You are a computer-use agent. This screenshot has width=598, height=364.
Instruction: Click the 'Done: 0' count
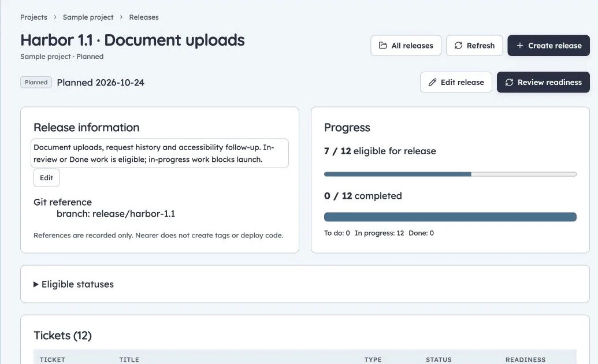coord(421,233)
